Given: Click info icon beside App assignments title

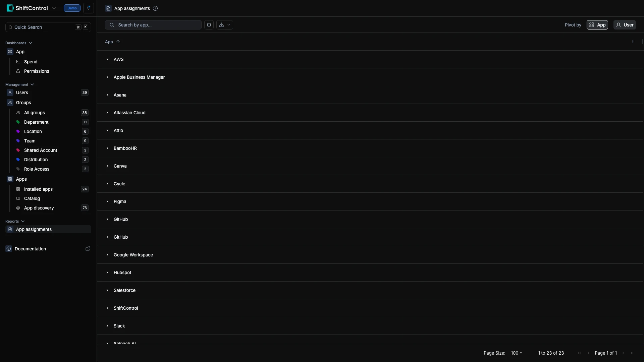Looking at the screenshot, I should coord(155,8).
